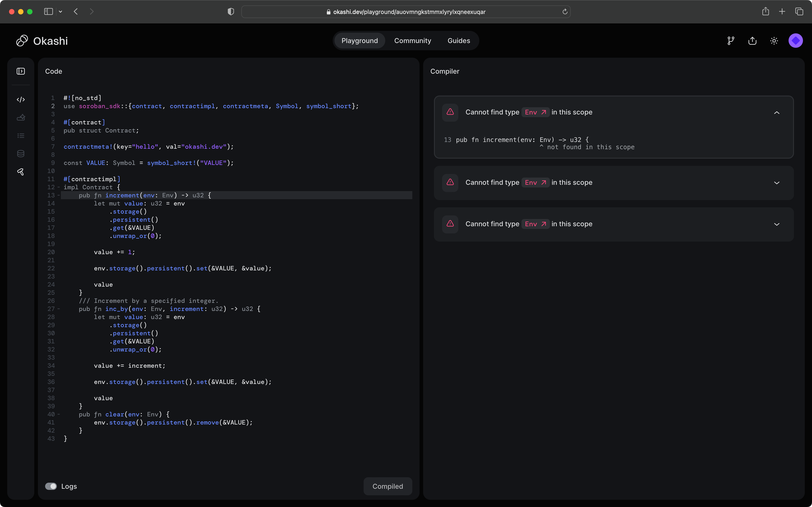Click the Compiled button
Image resolution: width=812 pixels, height=507 pixels.
click(x=388, y=486)
